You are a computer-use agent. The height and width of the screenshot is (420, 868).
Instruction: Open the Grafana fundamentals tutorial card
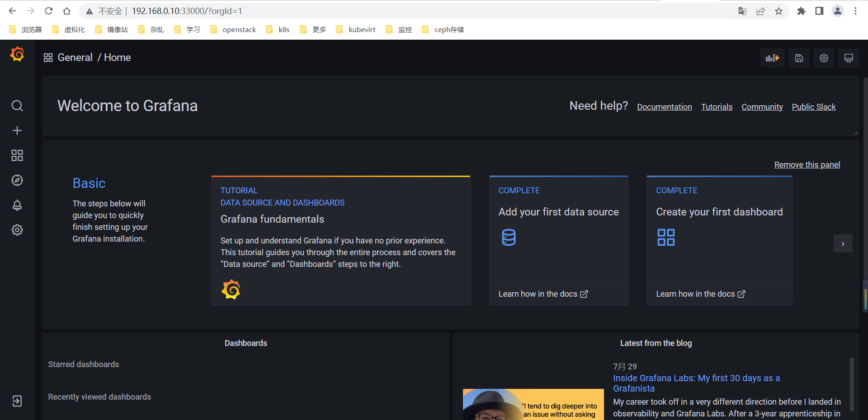[x=341, y=240]
